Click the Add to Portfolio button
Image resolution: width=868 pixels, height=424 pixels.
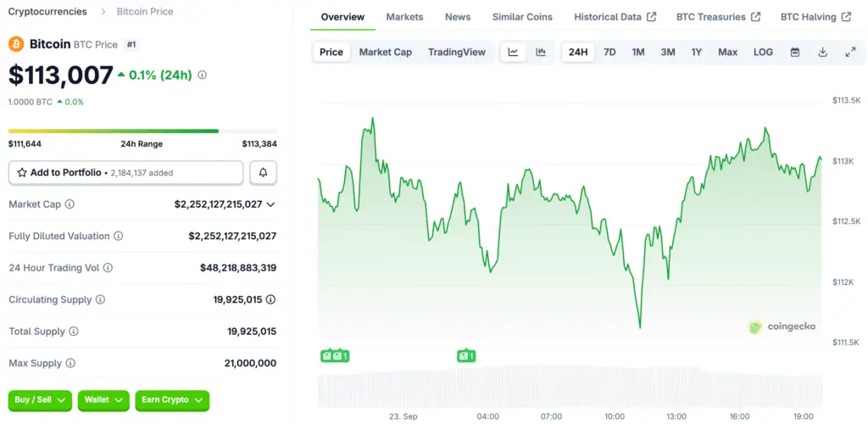click(x=125, y=173)
